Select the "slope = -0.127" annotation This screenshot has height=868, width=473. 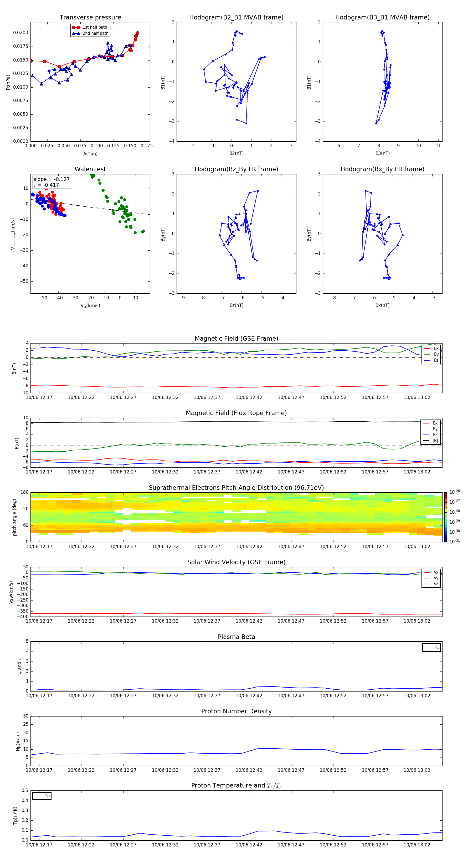tap(52, 179)
